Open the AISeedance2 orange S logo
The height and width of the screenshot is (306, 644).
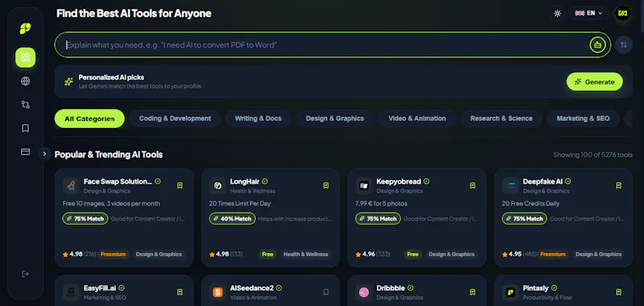click(217, 292)
